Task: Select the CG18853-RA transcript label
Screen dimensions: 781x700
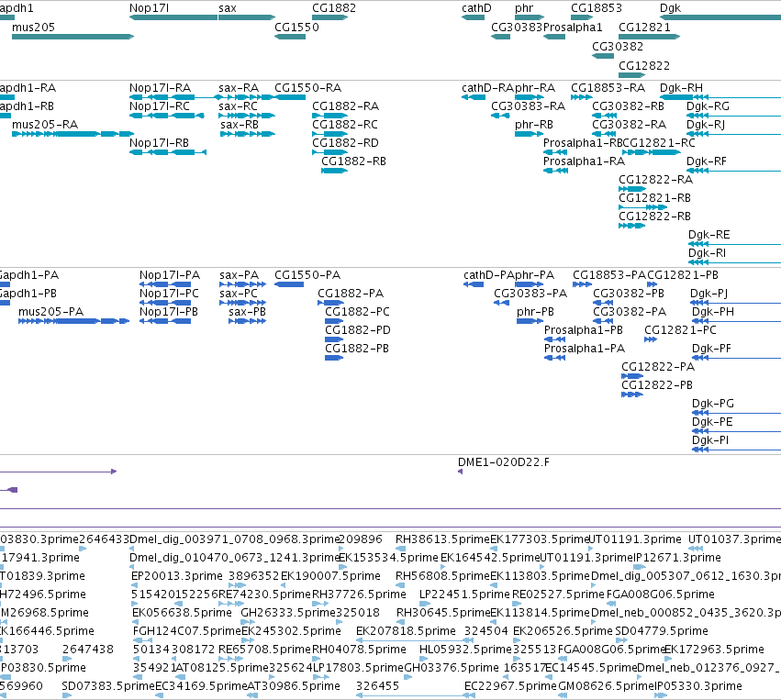Action: click(x=608, y=88)
